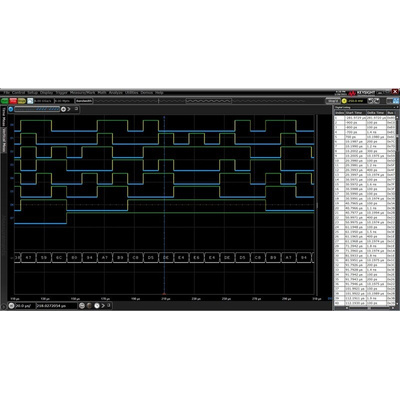Open the Trigger menu
Screen dimensions: 400x400
(x=61, y=92)
